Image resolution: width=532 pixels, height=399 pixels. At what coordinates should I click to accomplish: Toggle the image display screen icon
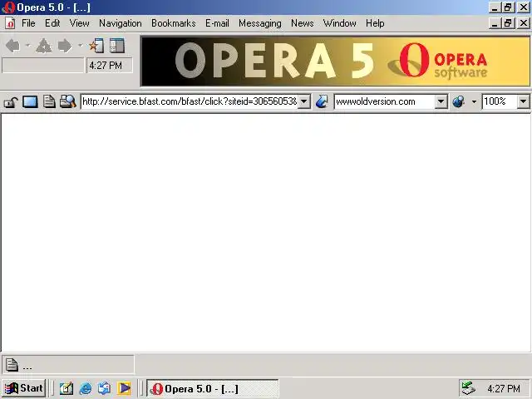coord(30,101)
